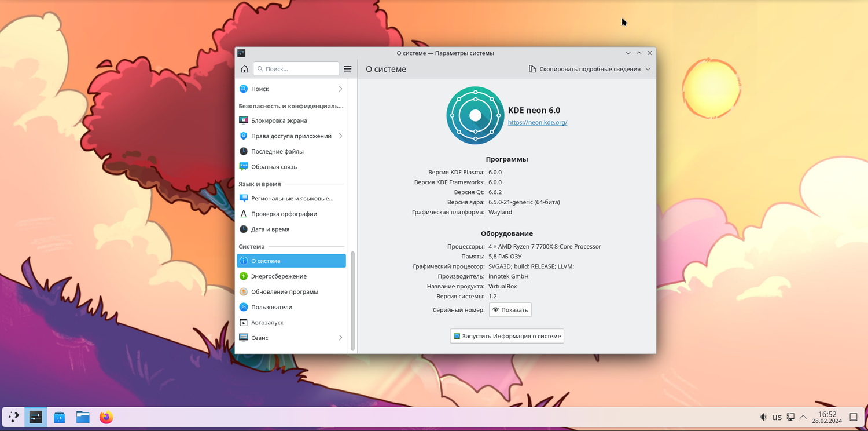Open the hamburger menu beside the search field
868x431 pixels.
coord(348,69)
